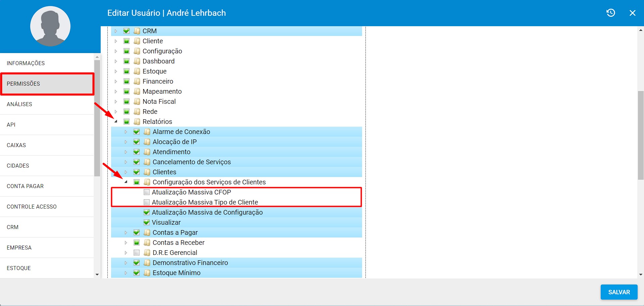The width and height of the screenshot is (644, 306).
Task: Open the INFORMAÇÕES section
Action: click(x=47, y=63)
